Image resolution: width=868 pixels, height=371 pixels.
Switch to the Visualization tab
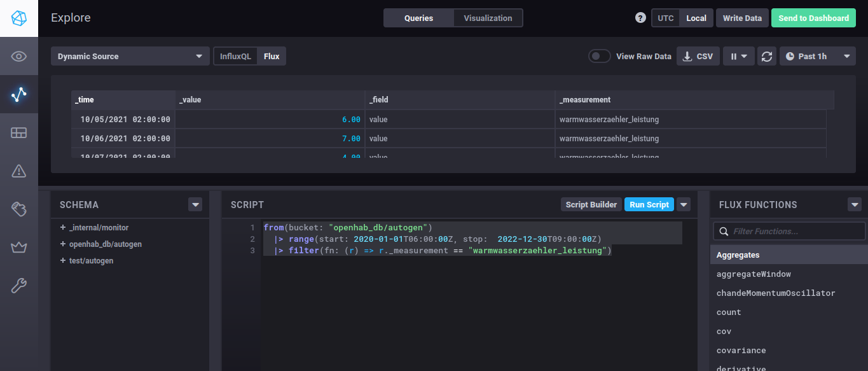488,18
